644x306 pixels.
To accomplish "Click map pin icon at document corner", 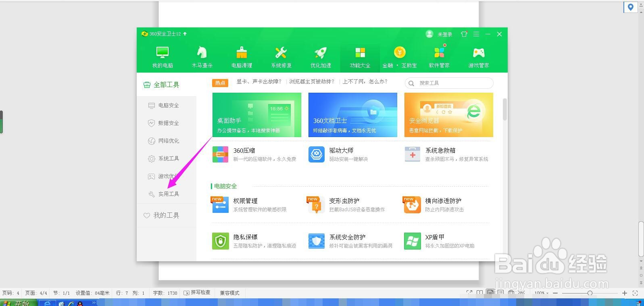I will [631, 7].
